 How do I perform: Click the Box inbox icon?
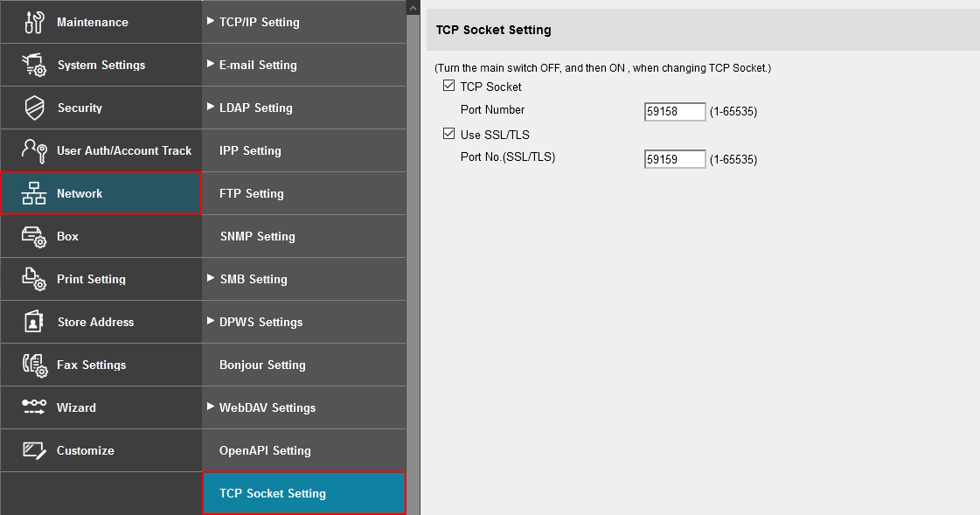coord(34,236)
